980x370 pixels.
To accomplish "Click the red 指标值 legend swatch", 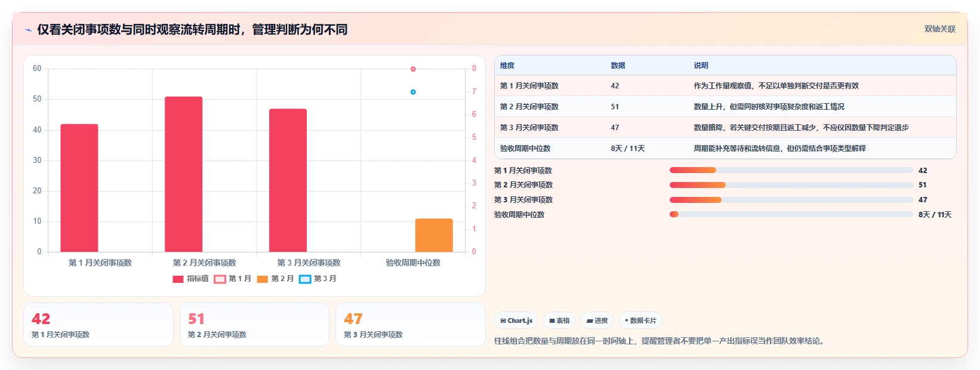I will (178, 279).
